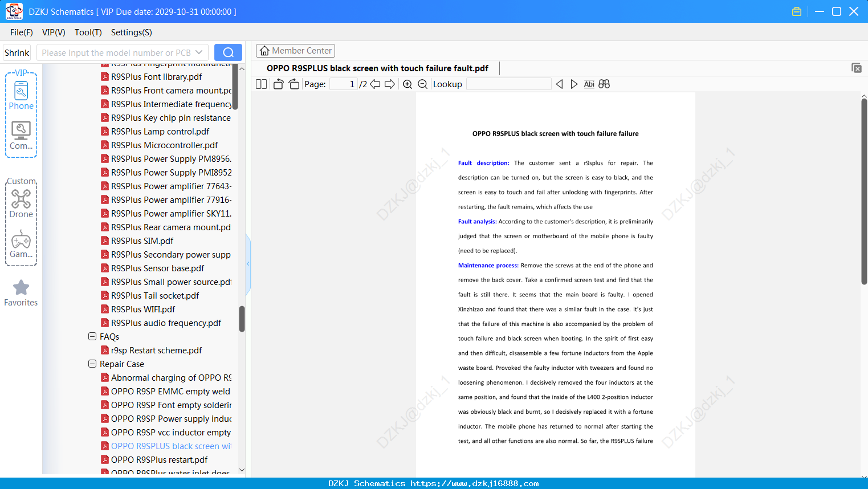Image resolution: width=868 pixels, height=489 pixels.
Task: Collapse the left panel splitter handle
Action: pos(248,264)
